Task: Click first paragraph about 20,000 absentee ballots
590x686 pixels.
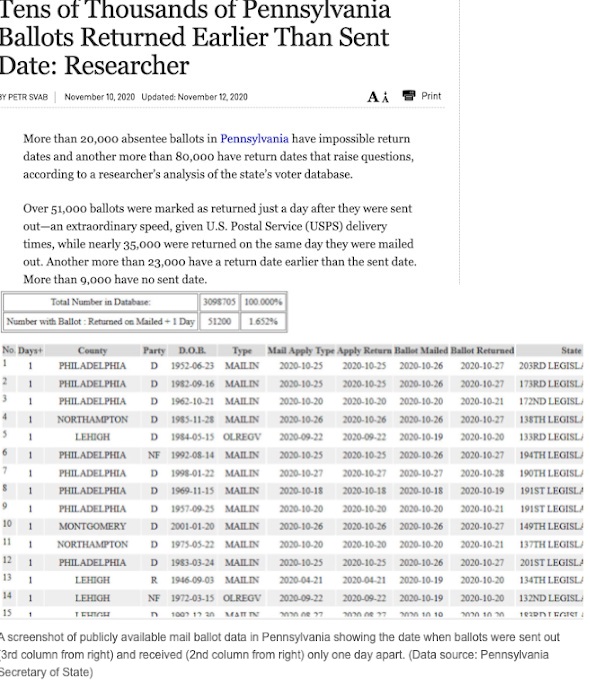Action: coord(219,157)
